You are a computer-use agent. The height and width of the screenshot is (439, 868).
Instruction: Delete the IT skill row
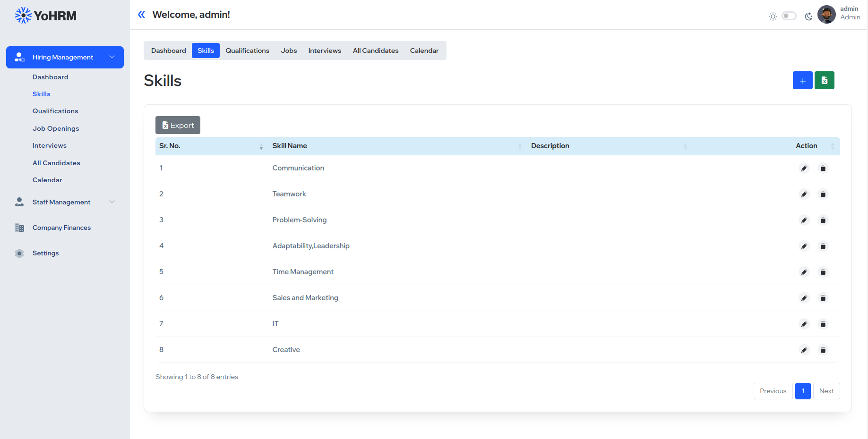tap(823, 324)
